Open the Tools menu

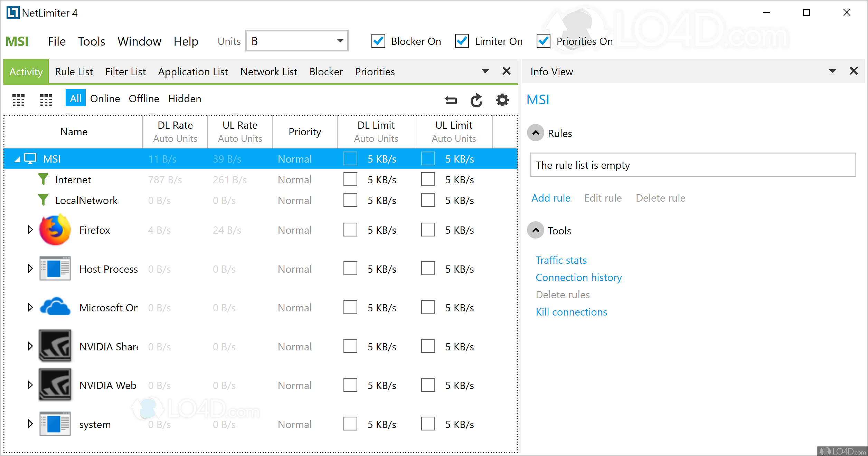pos(91,41)
